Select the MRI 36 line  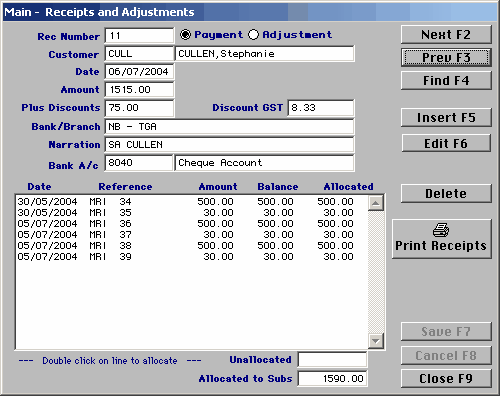[x=192, y=224]
